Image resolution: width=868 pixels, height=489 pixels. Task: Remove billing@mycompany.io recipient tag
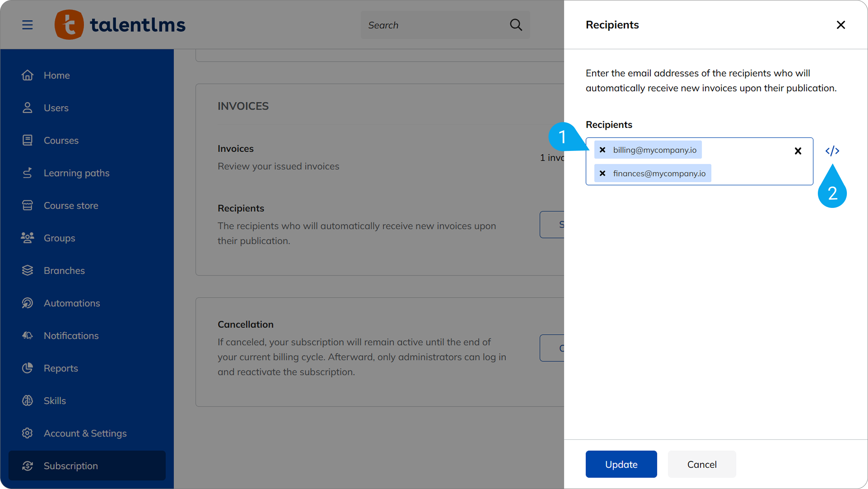coord(603,150)
